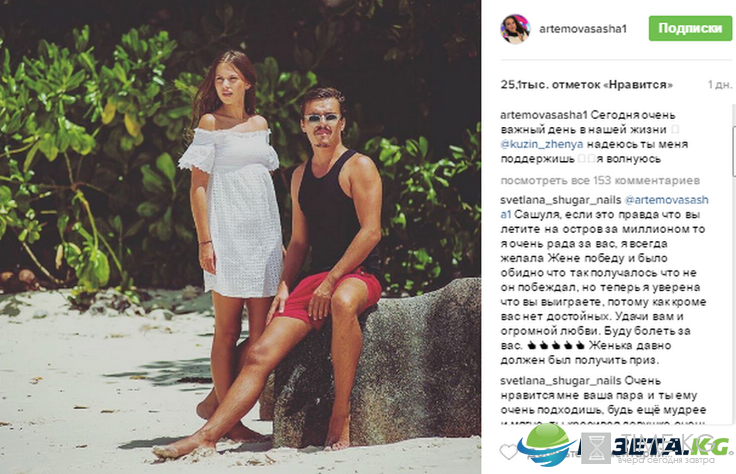Click the comments scrollbar
The image size is (736, 474).
tap(733, 153)
